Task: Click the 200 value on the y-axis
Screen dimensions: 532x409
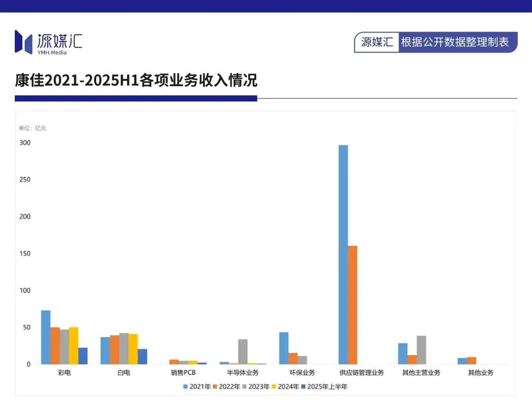Action: [x=25, y=216]
